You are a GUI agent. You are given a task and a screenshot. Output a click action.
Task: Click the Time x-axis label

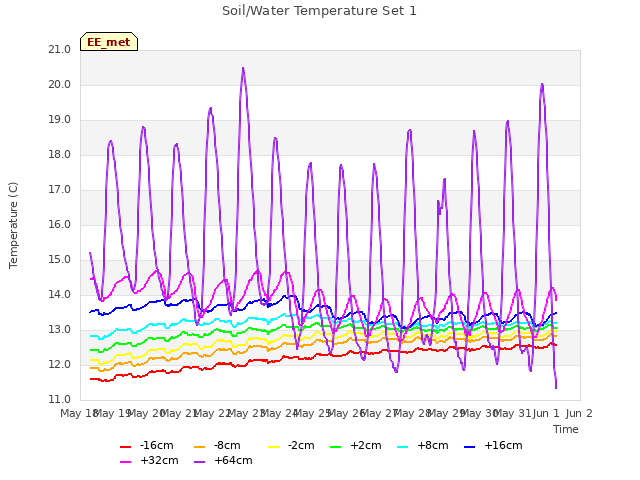coord(566,429)
